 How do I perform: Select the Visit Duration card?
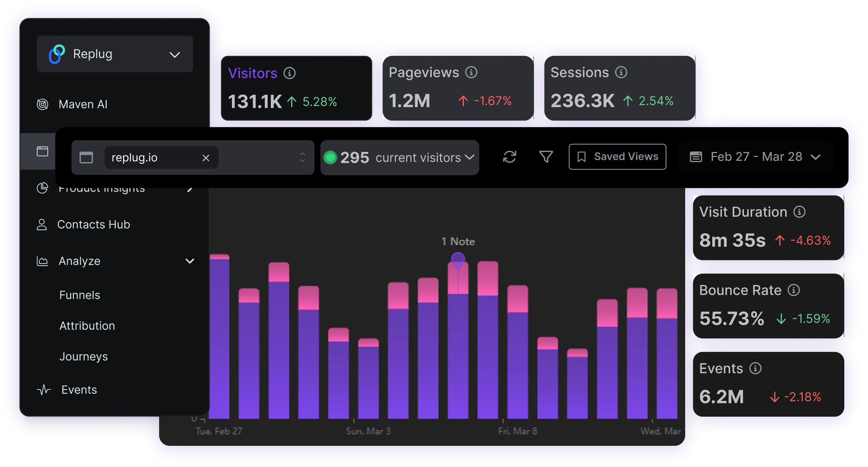coord(768,228)
